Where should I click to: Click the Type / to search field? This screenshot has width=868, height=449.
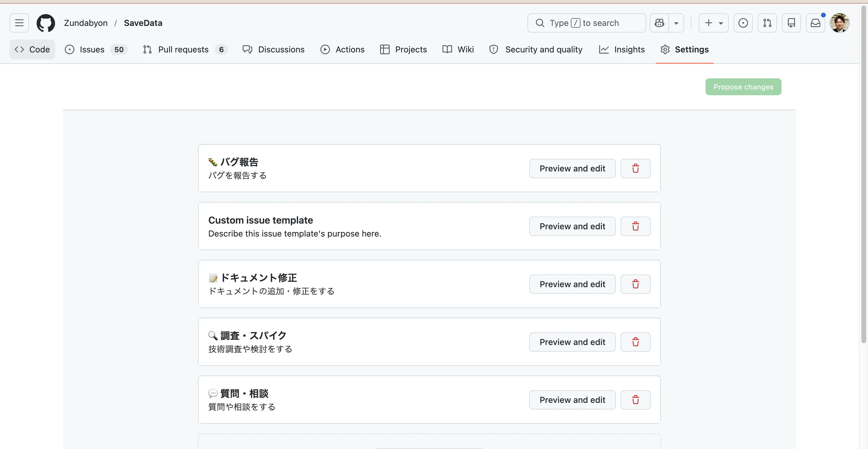click(586, 23)
